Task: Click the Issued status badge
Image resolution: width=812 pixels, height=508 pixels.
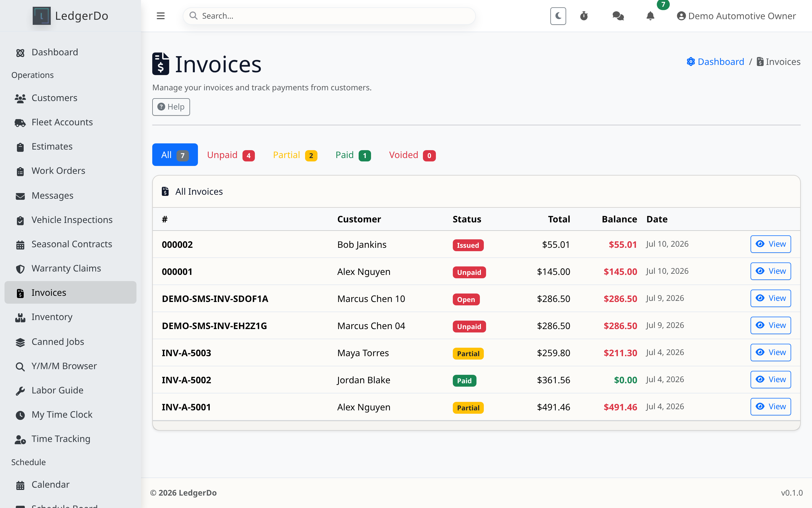Action: 468,245
